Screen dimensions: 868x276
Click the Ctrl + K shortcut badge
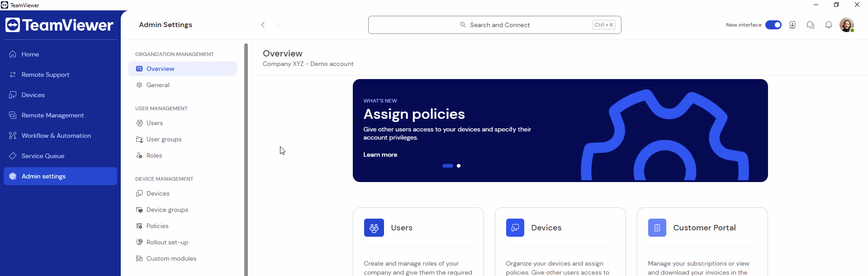(x=604, y=25)
